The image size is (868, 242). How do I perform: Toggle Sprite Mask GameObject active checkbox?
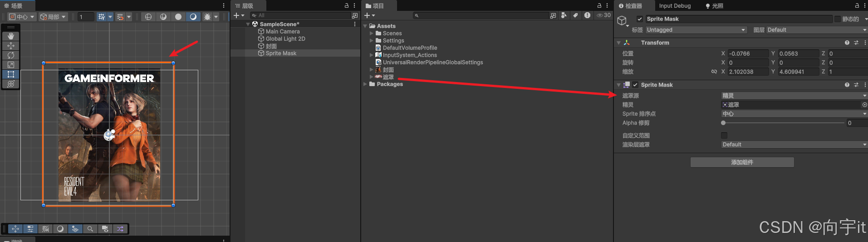point(640,19)
